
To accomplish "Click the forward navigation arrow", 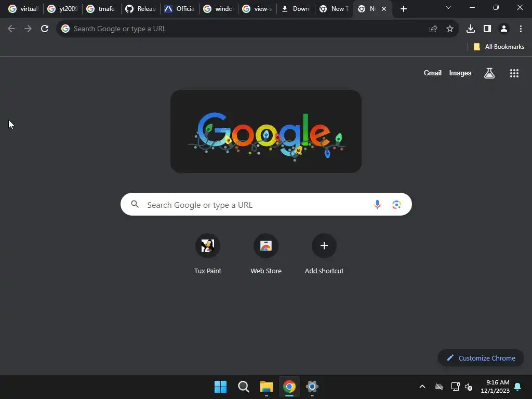I will pos(28,29).
